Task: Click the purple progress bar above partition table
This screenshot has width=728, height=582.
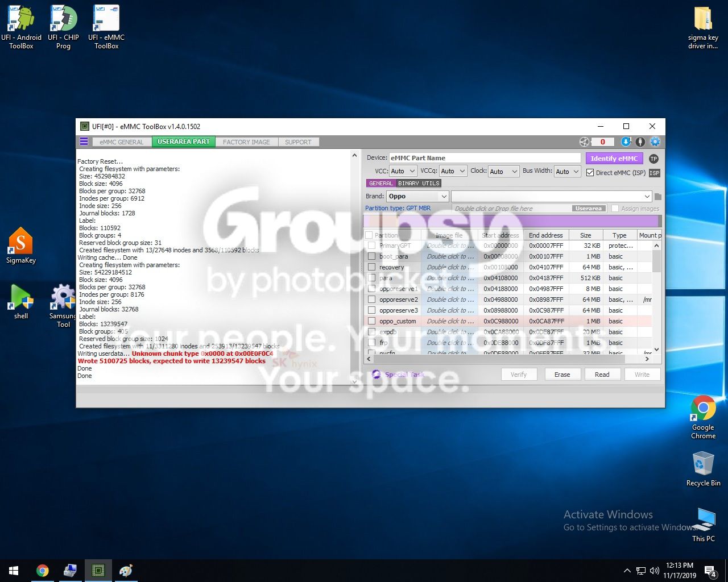Action: (x=512, y=221)
